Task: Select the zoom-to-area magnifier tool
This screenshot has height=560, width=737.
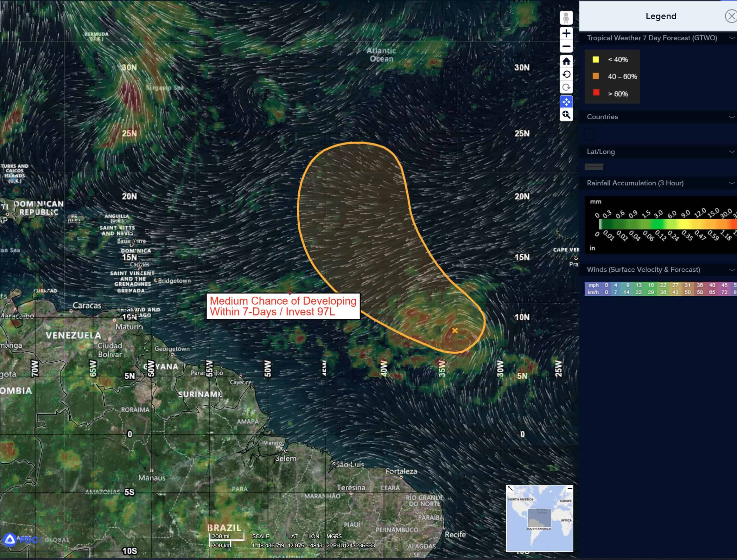Action: click(566, 115)
